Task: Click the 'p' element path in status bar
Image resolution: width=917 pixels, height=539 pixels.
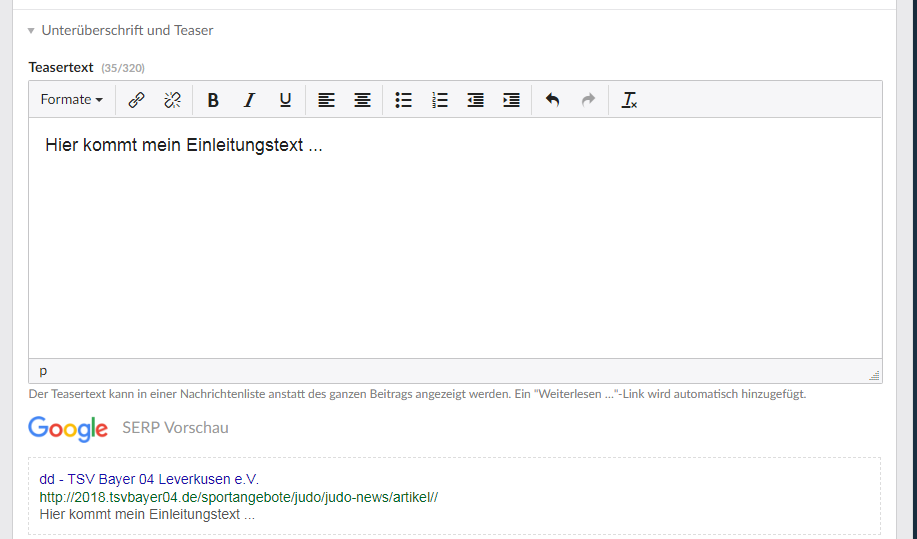Action: pos(43,371)
